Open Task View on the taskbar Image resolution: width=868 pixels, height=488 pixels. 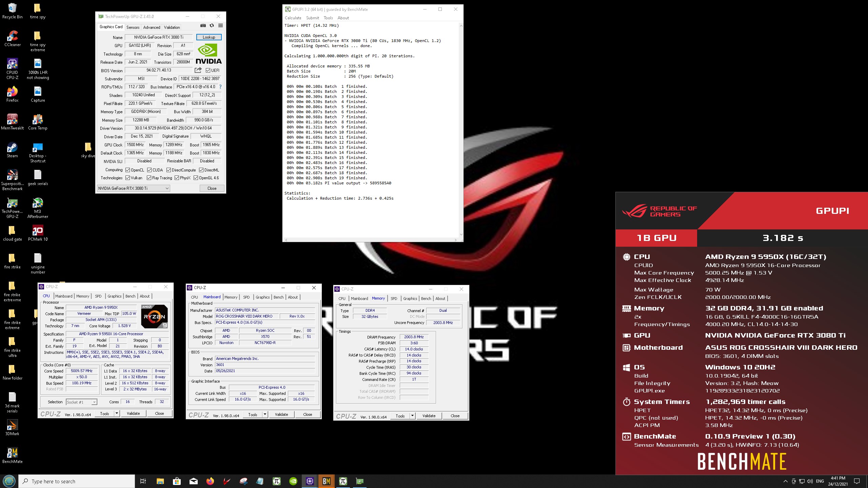click(x=143, y=481)
